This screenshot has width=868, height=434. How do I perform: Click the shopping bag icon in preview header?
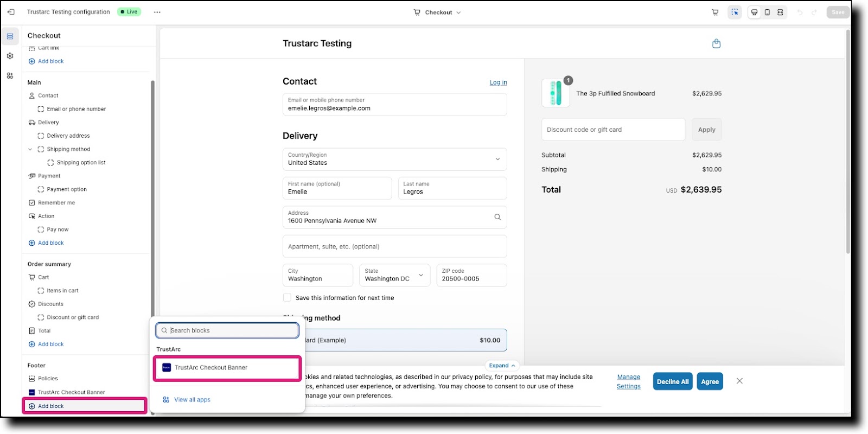click(x=716, y=43)
